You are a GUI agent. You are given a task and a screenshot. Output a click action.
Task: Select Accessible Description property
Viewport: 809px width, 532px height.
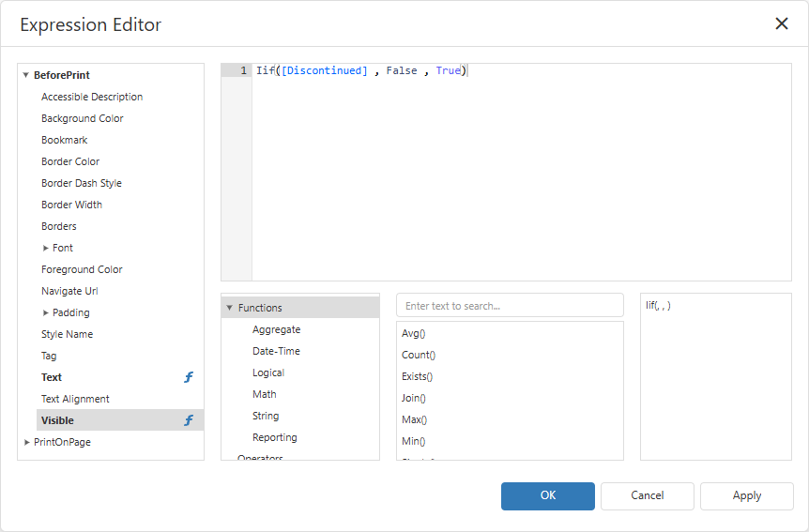pos(92,97)
